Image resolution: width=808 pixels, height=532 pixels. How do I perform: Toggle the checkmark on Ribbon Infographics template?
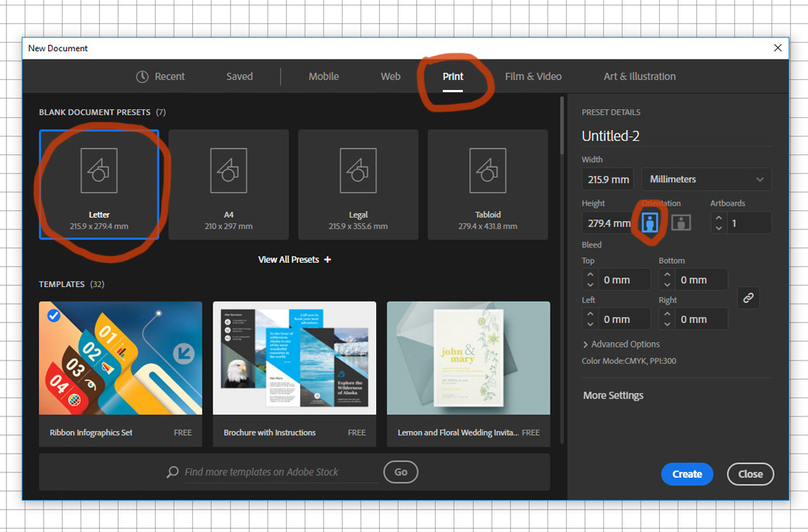tap(54, 315)
